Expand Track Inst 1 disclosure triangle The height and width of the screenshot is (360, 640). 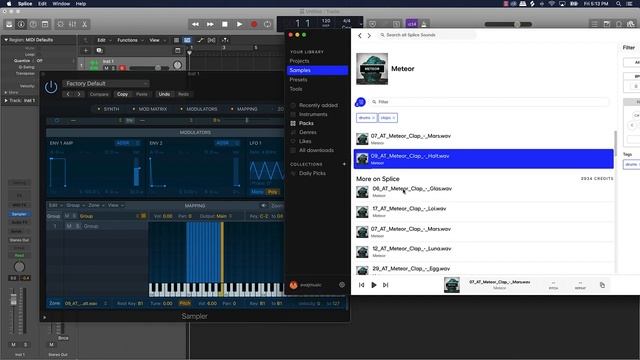(6, 100)
